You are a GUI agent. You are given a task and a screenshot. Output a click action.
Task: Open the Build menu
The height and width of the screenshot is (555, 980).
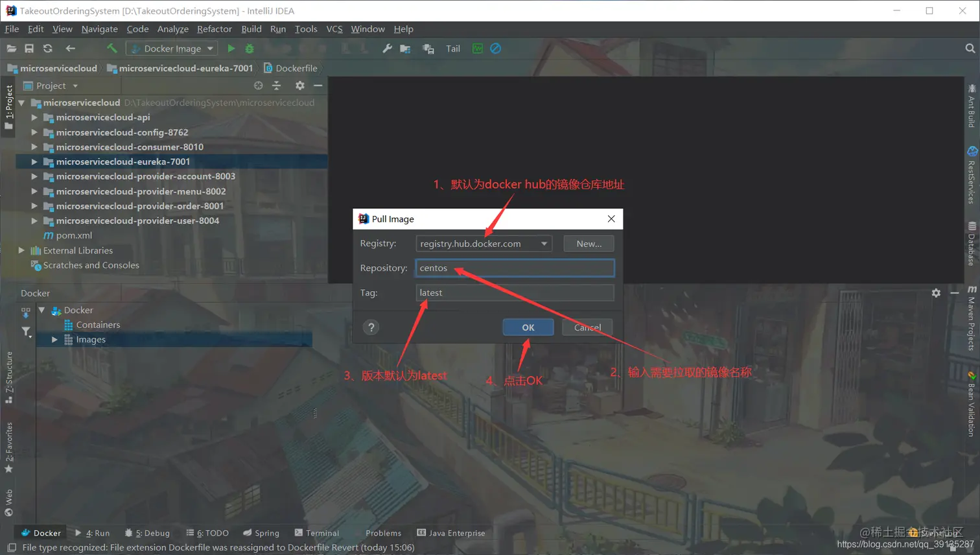click(251, 29)
